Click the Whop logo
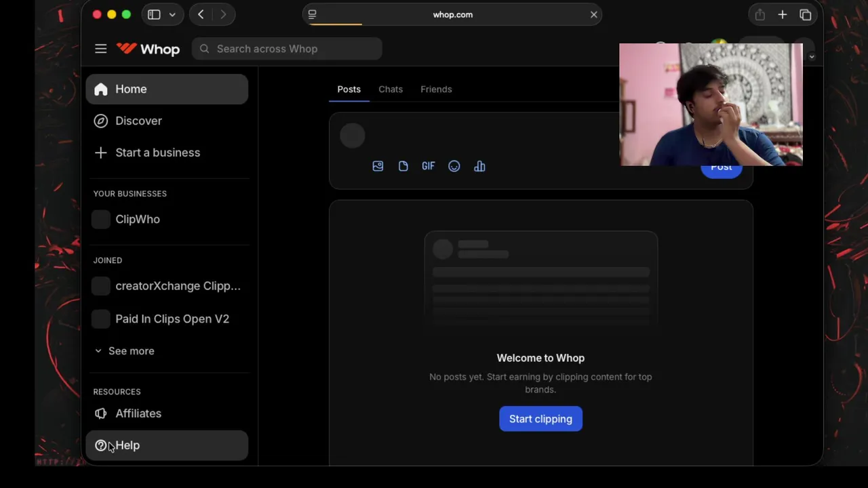 click(x=148, y=49)
